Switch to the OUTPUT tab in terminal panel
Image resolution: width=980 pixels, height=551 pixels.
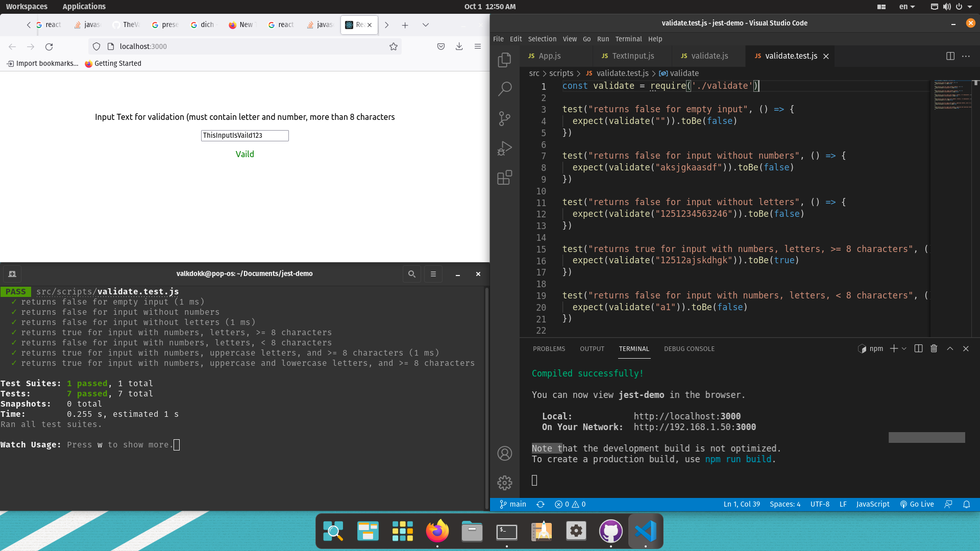[592, 348]
